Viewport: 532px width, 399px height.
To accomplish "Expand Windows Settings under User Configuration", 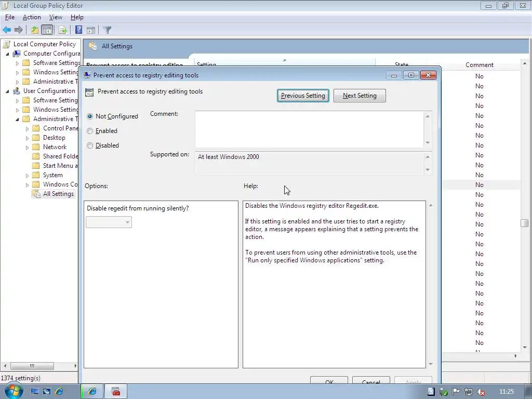I will tap(17, 110).
